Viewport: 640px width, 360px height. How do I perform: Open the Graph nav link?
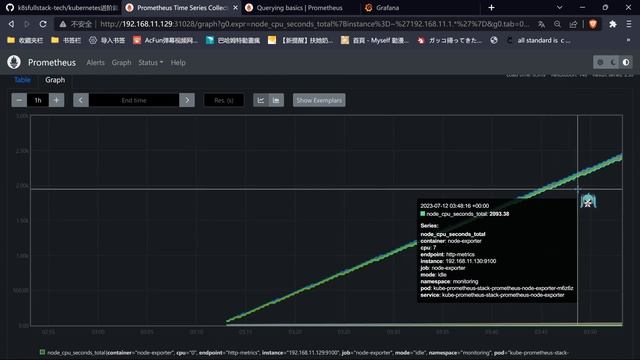point(121,62)
